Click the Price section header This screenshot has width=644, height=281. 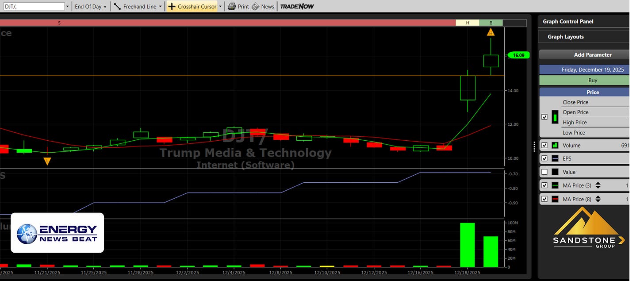point(584,92)
